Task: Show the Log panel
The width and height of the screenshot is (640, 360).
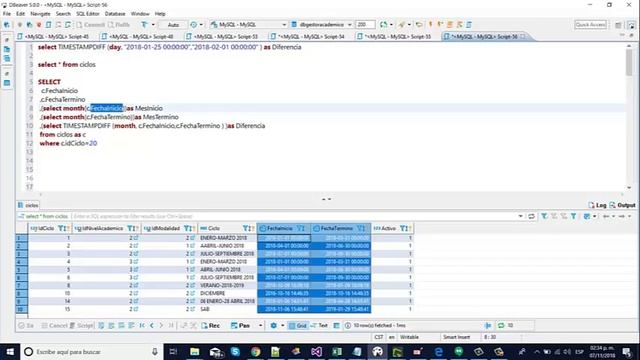Action: (x=598, y=205)
